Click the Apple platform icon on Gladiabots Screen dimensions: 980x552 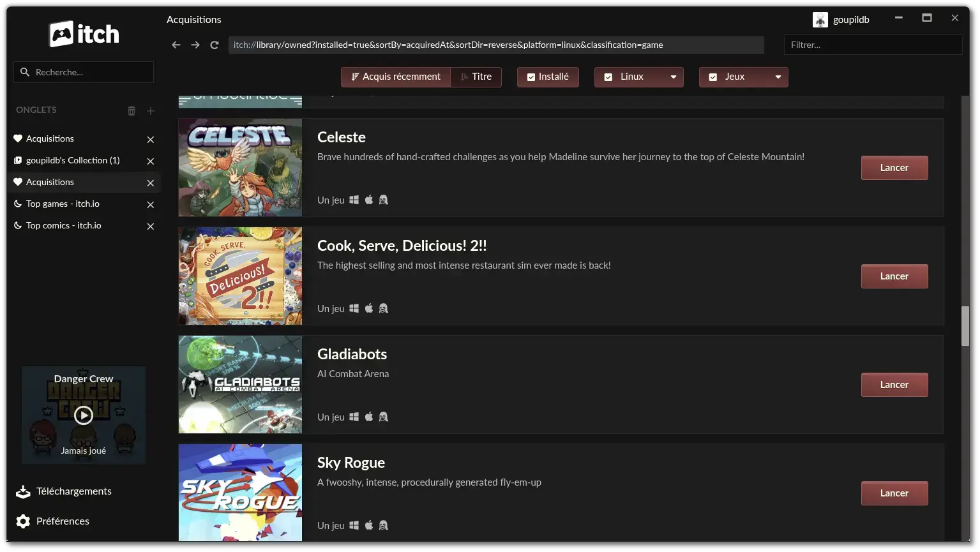click(369, 417)
